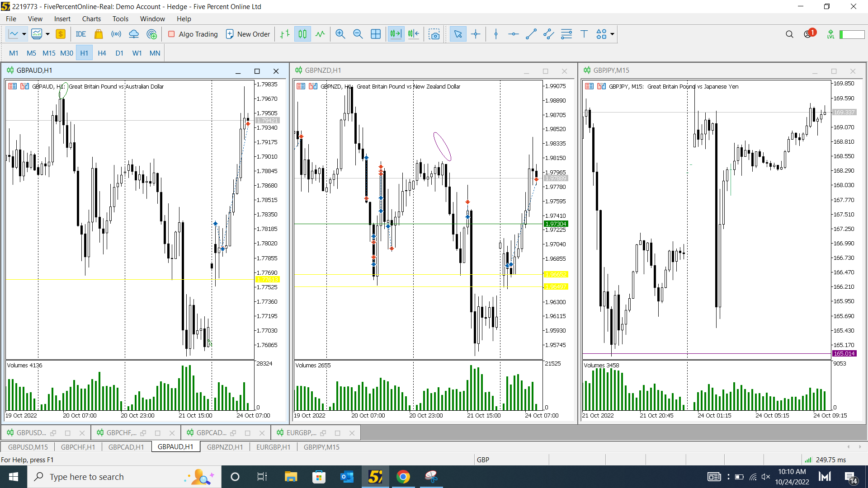Select the H4 timeframe button

(x=102, y=53)
